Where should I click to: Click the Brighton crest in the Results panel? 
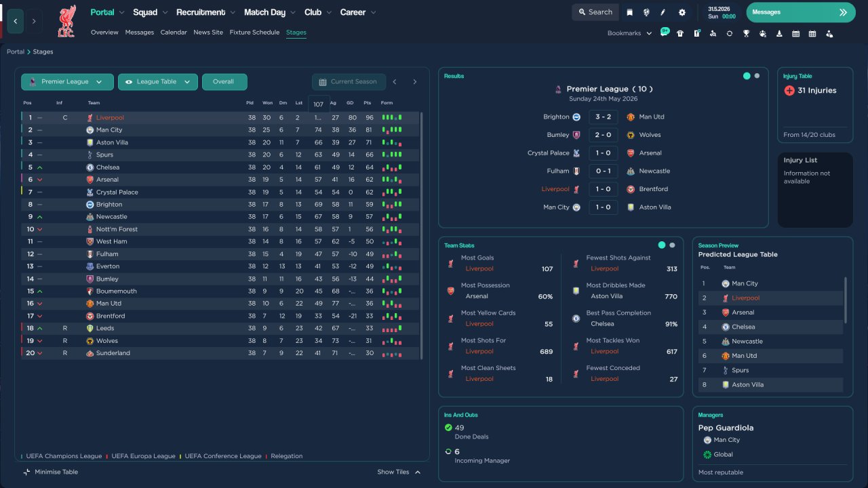click(x=576, y=117)
